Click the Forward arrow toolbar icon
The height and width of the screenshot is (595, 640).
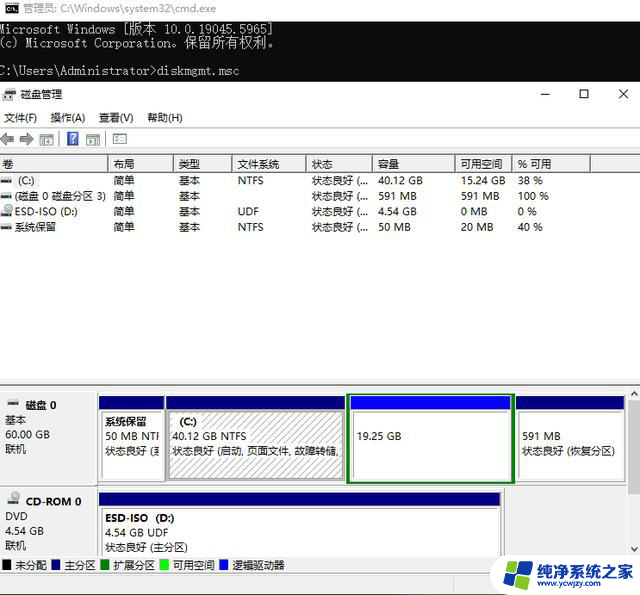[x=27, y=140]
